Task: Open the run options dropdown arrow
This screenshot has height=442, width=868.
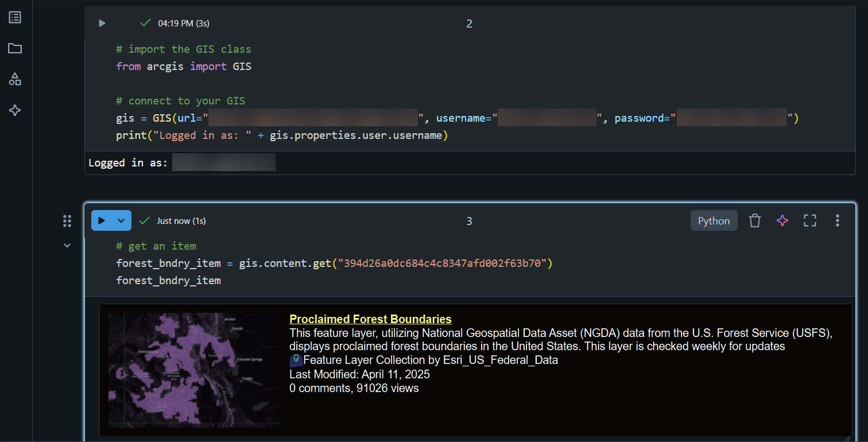Action: click(121, 221)
